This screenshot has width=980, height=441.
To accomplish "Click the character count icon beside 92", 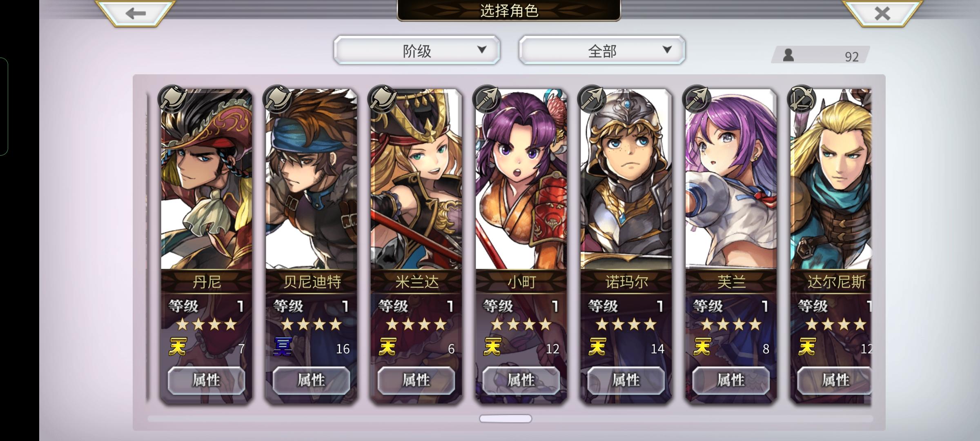I will (x=788, y=55).
